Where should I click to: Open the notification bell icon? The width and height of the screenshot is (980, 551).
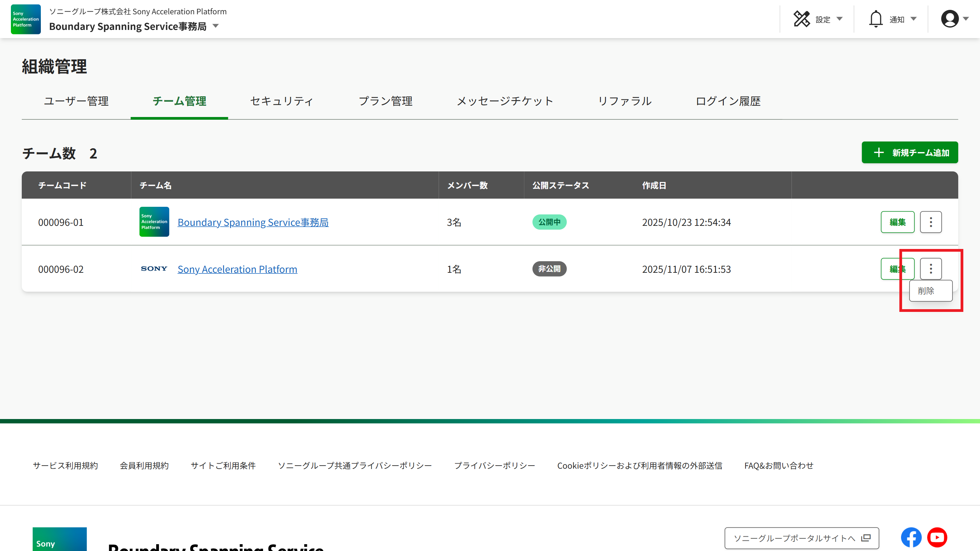tap(876, 19)
